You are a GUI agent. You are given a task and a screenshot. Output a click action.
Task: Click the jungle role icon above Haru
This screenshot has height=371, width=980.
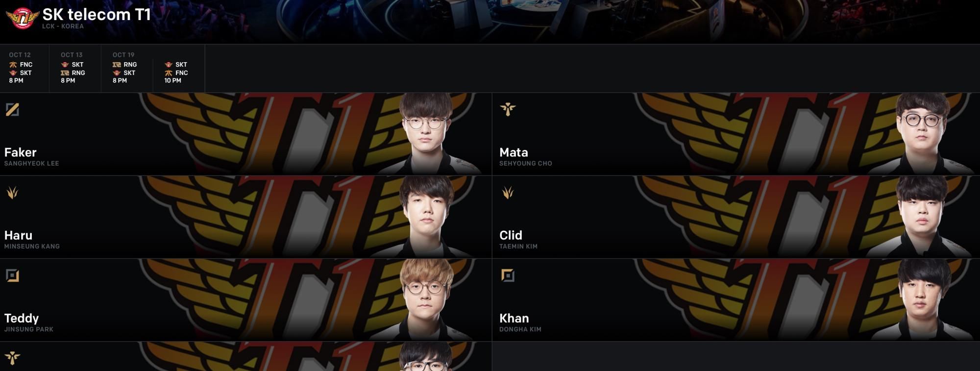[12, 193]
